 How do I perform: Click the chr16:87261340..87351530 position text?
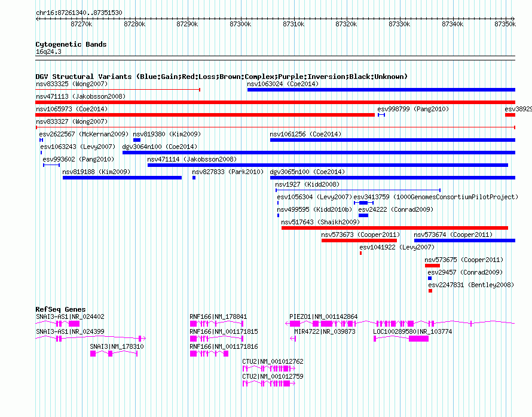click(x=79, y=13)
